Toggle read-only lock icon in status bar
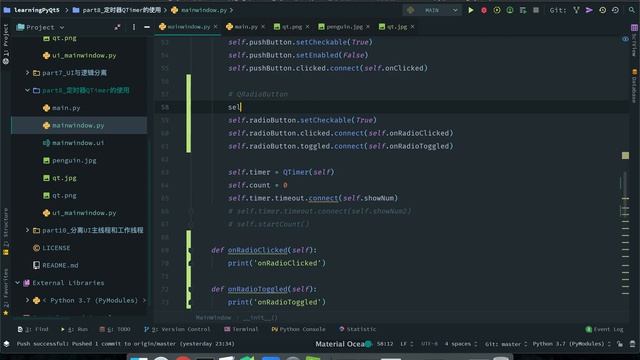 click(x=620, y=344)
